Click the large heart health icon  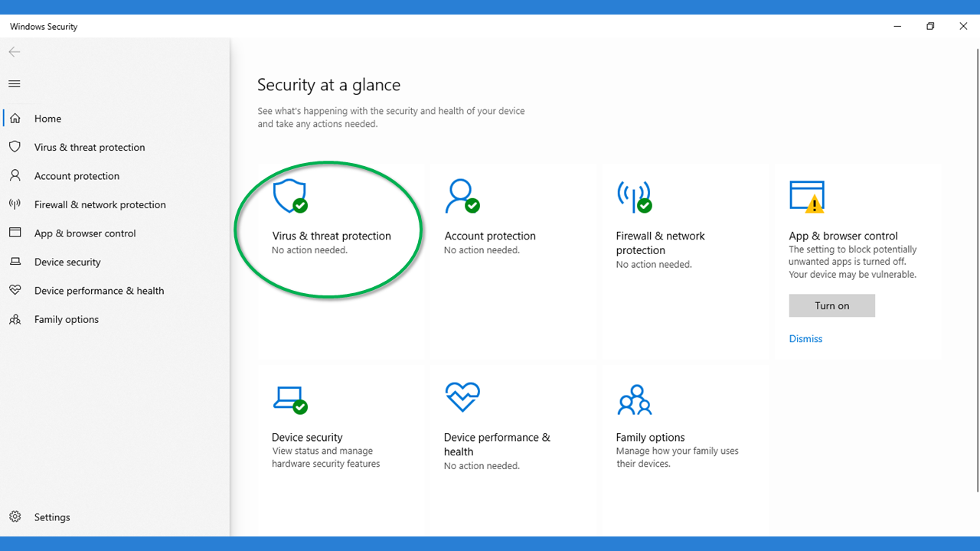[462, 397]
